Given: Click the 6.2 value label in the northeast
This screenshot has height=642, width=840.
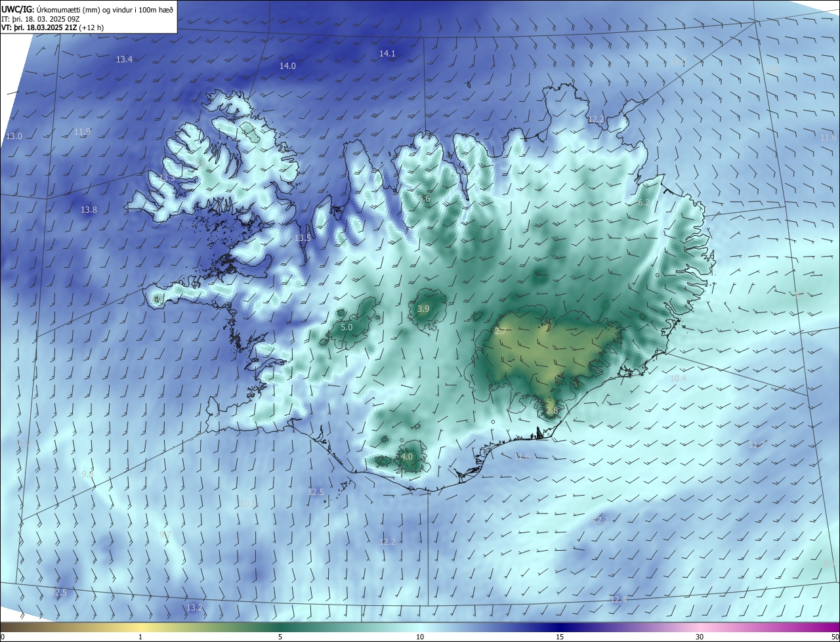Looking at the screenshot, I should [x=644, y=203].
